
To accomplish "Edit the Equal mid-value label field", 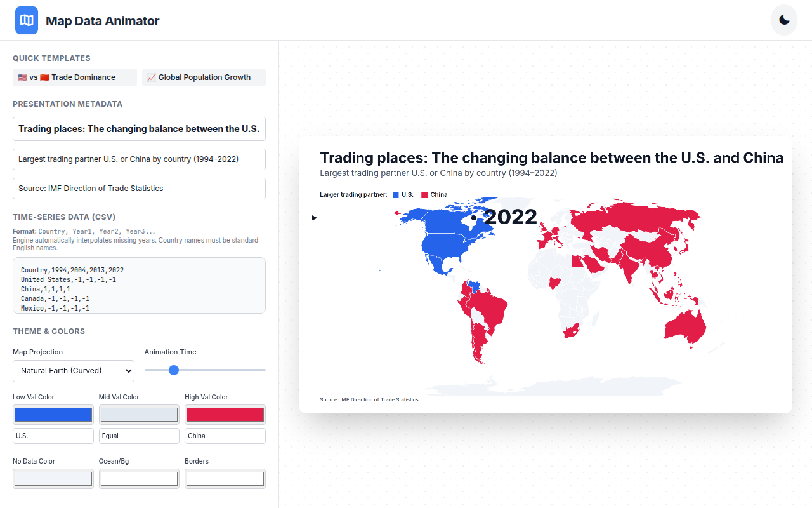I will [x=138, y=436].
